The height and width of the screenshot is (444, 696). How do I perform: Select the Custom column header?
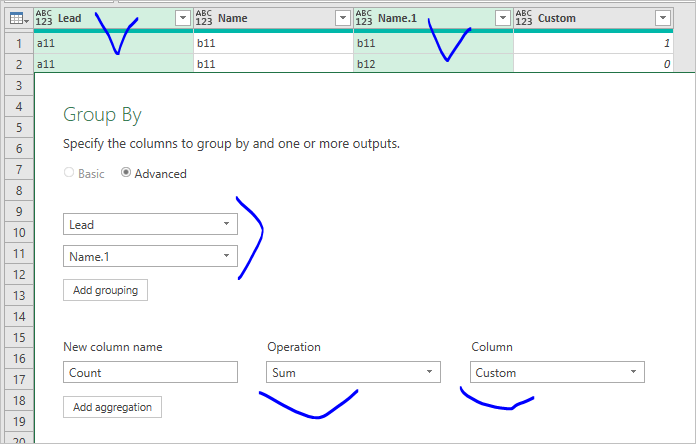coord(593,19)
